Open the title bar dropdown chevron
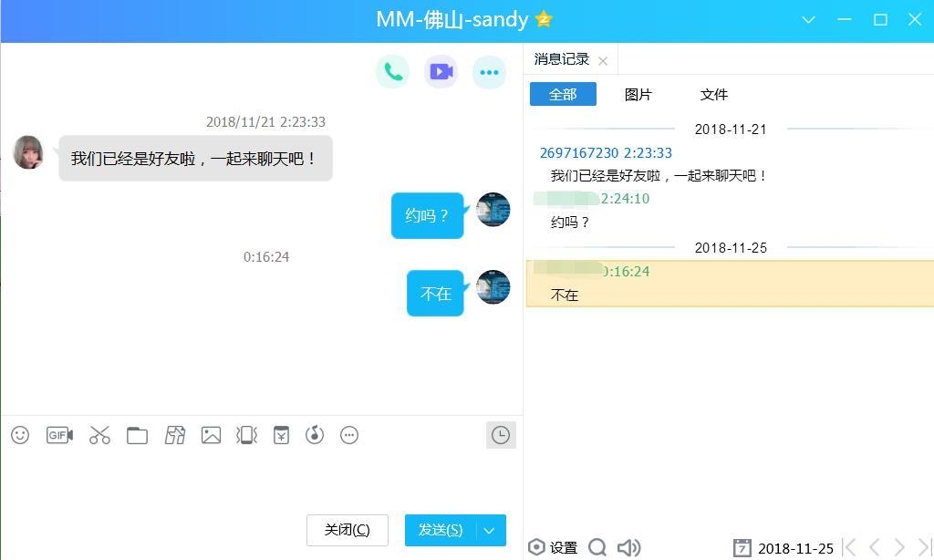Image resolution: width=934 pixels, height=560 pixels. (808, 20)
